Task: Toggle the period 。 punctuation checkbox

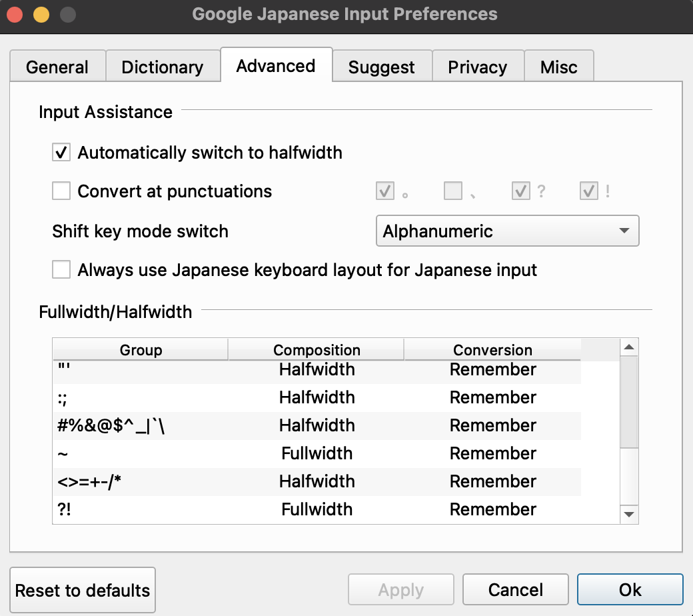Action: click(x=385, y=191)
